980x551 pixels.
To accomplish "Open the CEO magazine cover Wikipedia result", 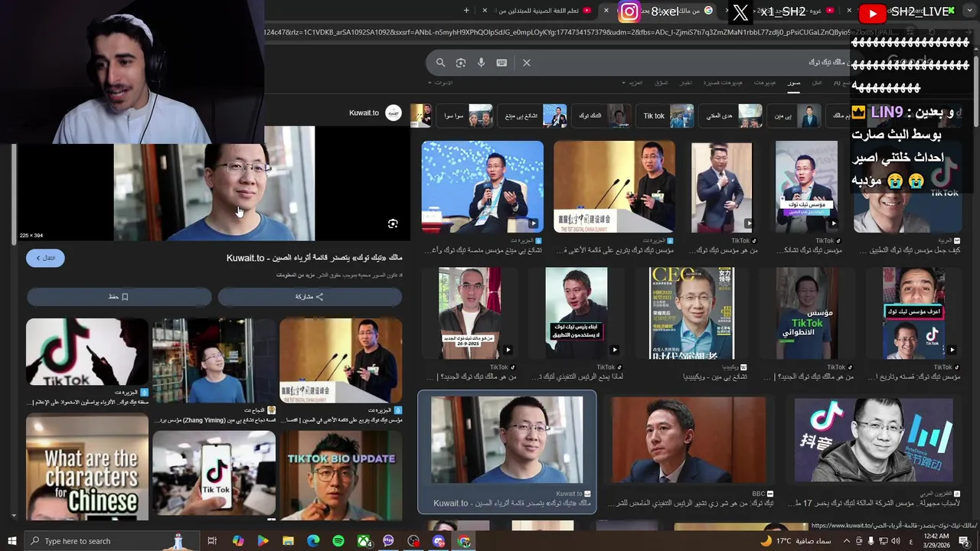I will tap(691, 313).
